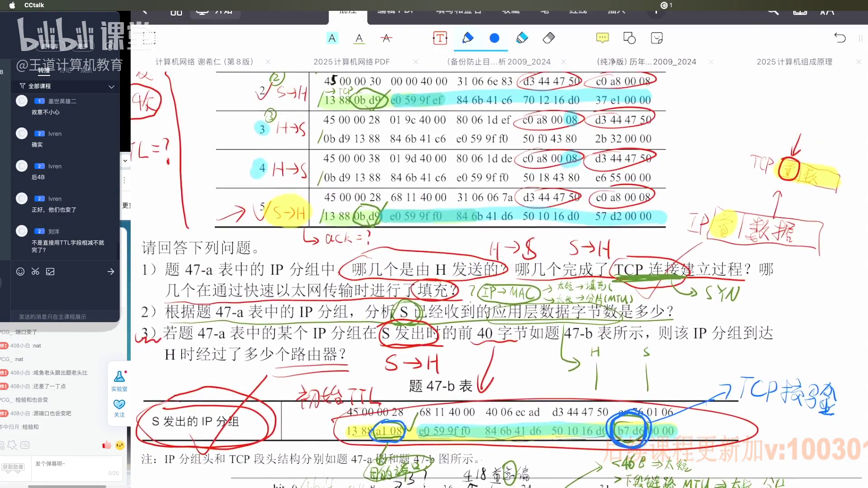Select the text highlight tool
Viewport: 868px width, 488px height.
pos(332,38)
